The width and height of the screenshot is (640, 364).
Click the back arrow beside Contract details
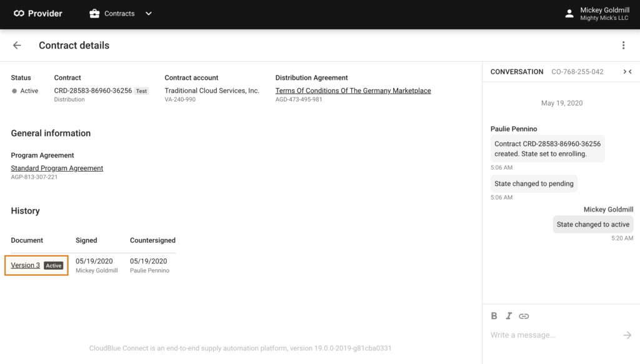click(x=17, y=45)
